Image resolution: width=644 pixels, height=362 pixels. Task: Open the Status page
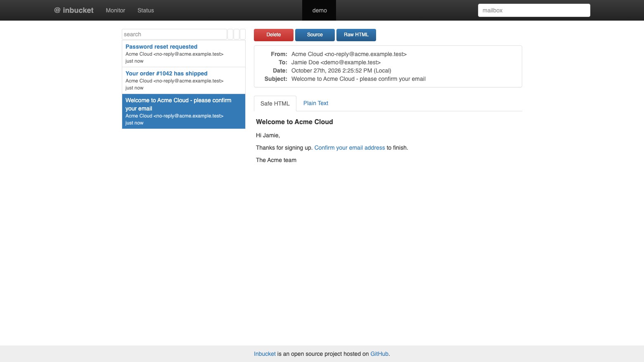[146, 10]
